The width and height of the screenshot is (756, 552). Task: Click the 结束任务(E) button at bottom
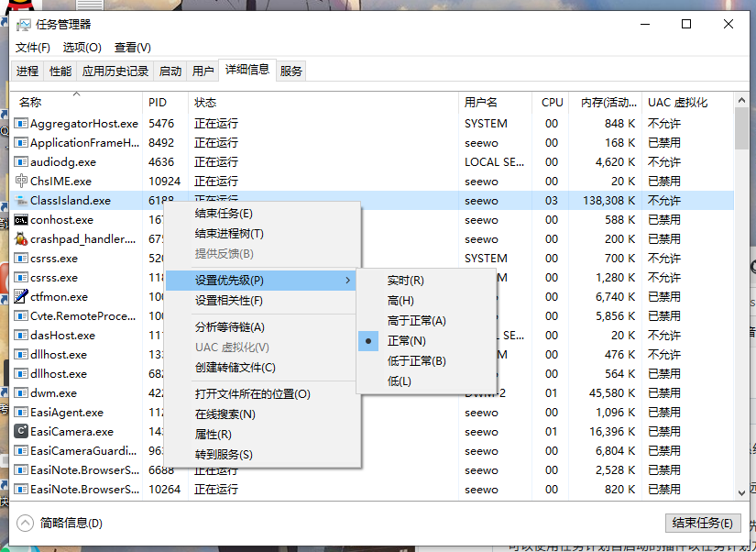coord(703,523)
